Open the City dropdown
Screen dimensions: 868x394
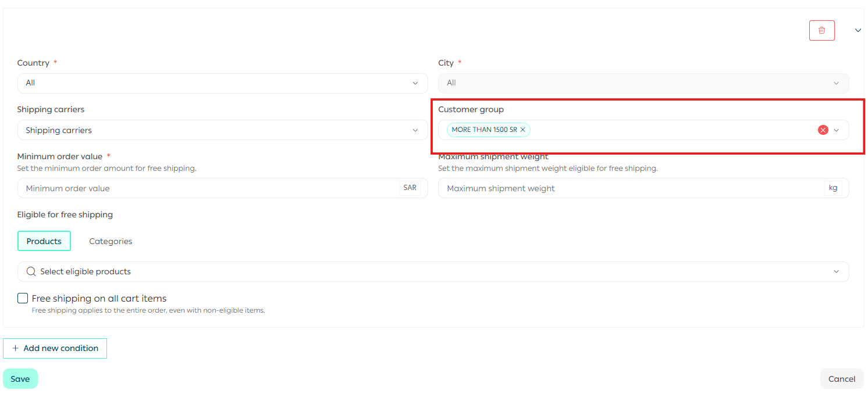(643, 83)
